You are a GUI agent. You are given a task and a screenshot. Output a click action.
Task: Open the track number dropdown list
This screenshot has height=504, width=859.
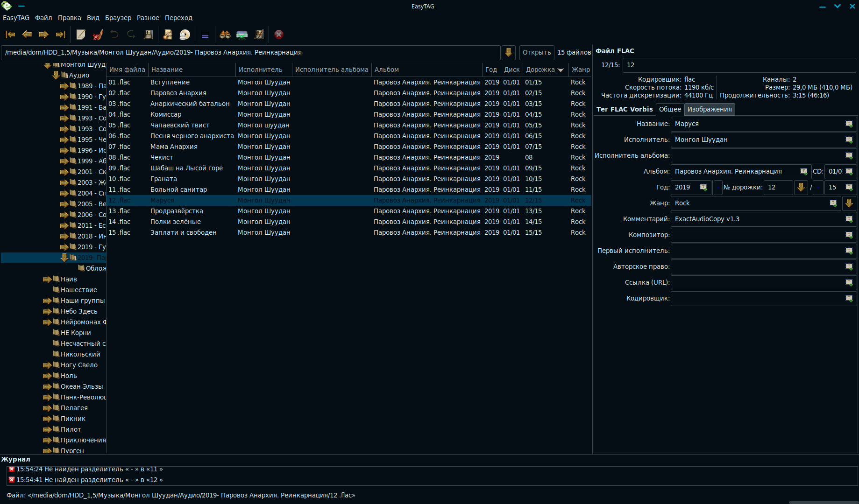[x=801, y=187]
